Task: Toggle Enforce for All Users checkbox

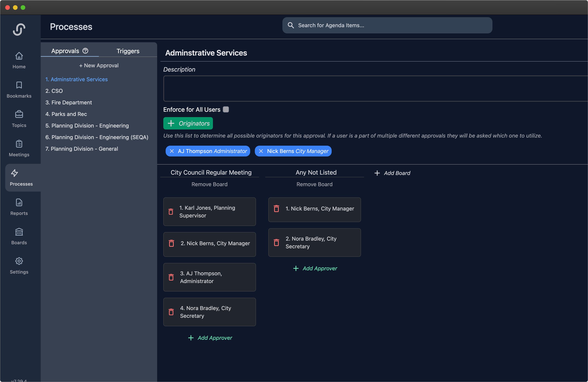Action: (x=226, y=109)
